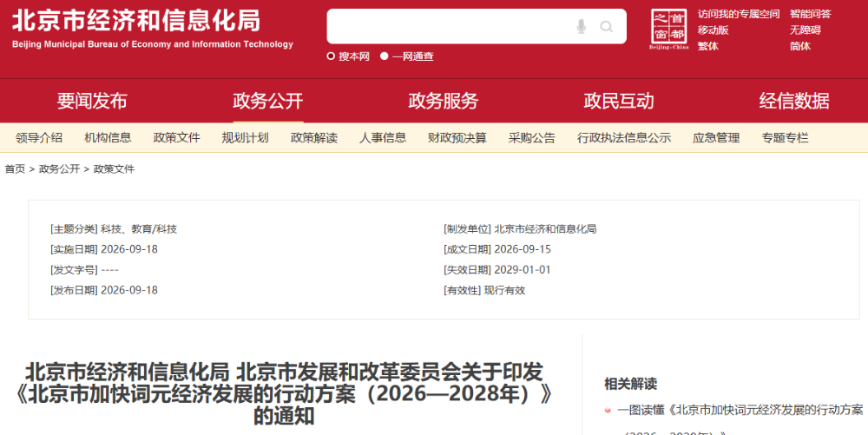Click the 制发单位 北京市经济和信息化局 text

click(x=520, y=229)
